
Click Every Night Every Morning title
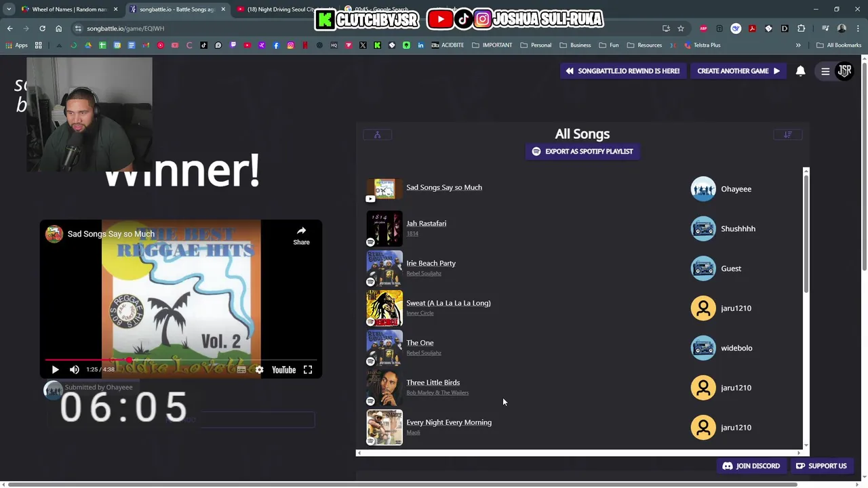449,422
